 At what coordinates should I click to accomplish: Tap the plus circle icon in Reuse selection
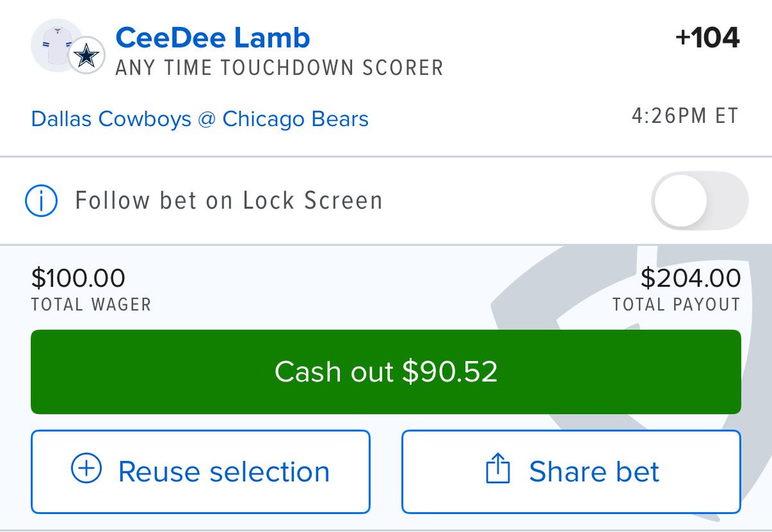point(86,470)
